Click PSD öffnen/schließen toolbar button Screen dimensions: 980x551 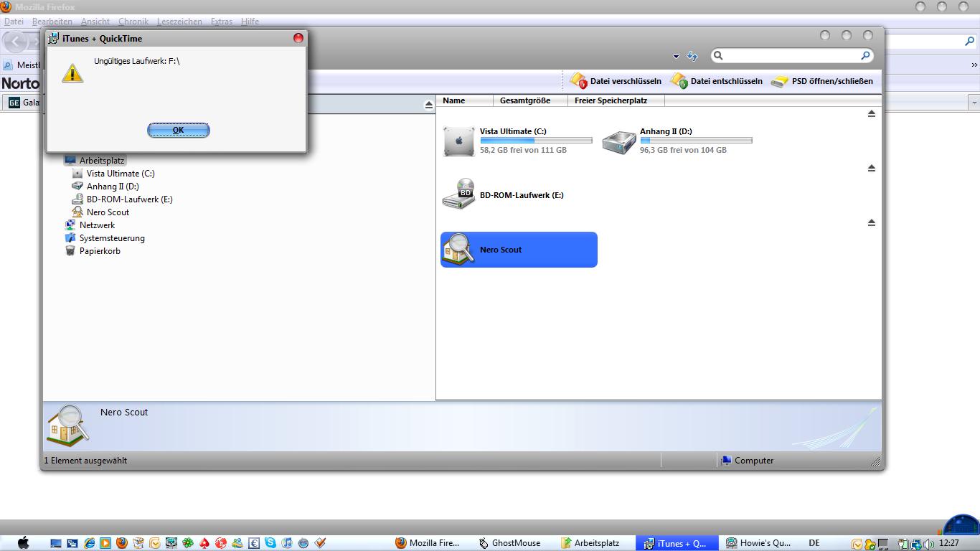(822, 81)
